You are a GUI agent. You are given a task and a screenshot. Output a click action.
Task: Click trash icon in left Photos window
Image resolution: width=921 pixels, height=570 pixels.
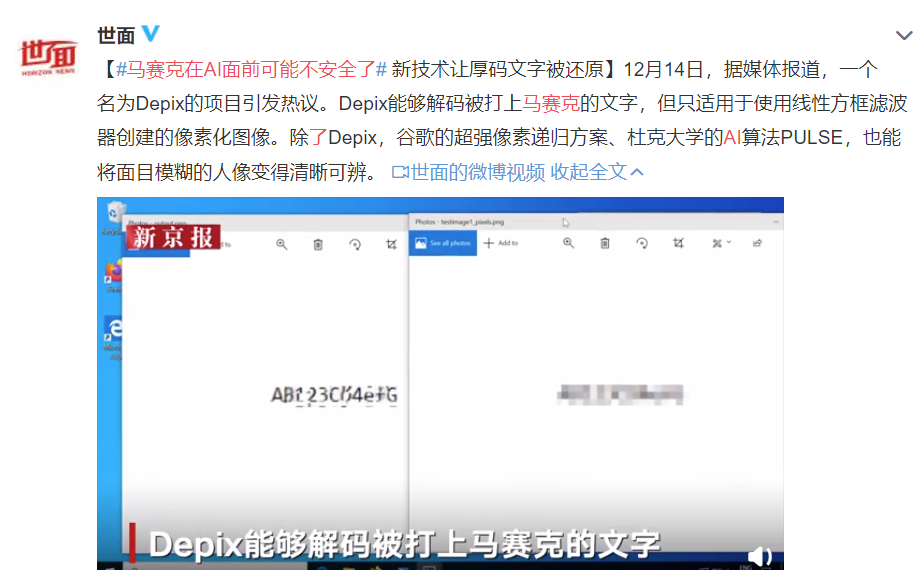(318, 244)
